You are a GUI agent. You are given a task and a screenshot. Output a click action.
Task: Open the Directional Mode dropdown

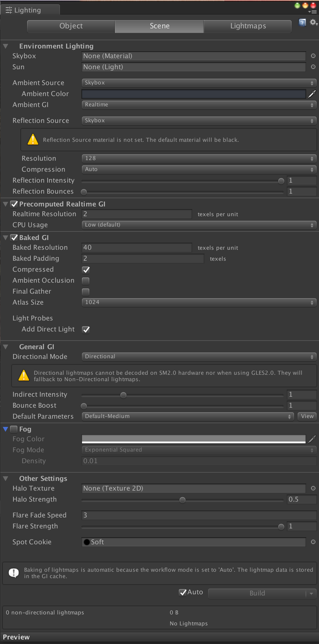point(199,357)
